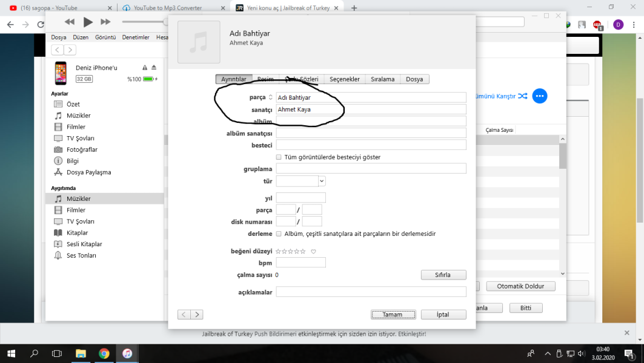Image resolution: width=644 pixels, height=363 pixels.
Task: Enable Tüm görüntülerde besteciyi göster checkbox
Action: click(279, 157)
